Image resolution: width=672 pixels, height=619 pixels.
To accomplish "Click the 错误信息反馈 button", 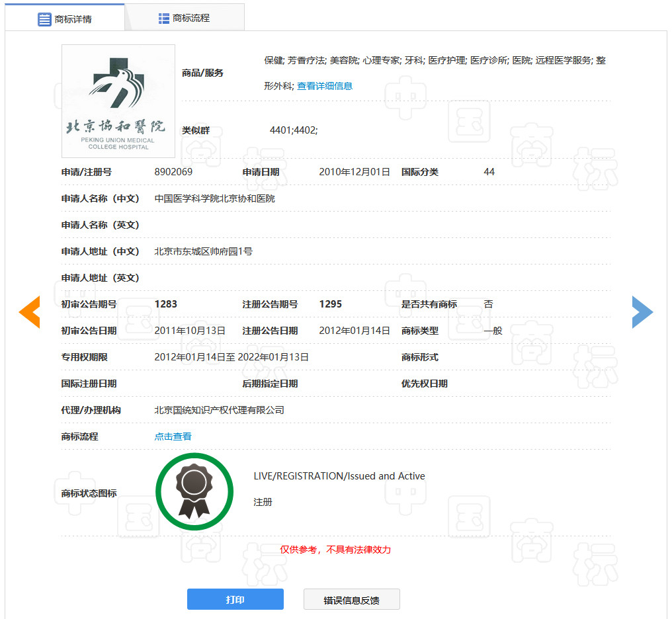I will point(351,599).
